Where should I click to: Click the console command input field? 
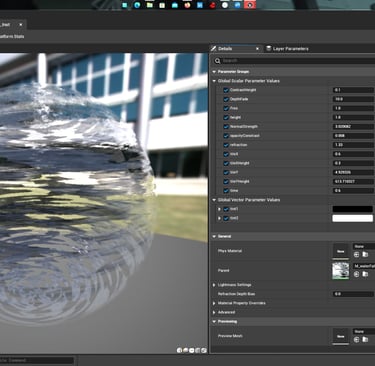37,360
